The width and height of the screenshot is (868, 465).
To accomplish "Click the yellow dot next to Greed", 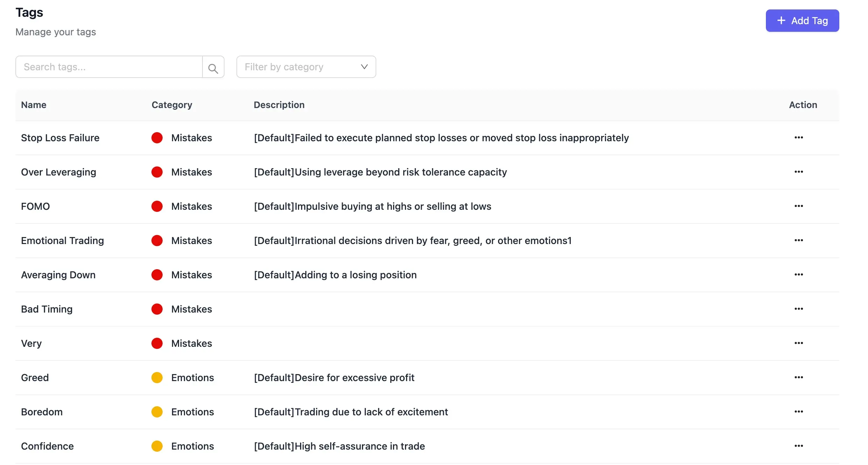I will (x=157, y=377).
